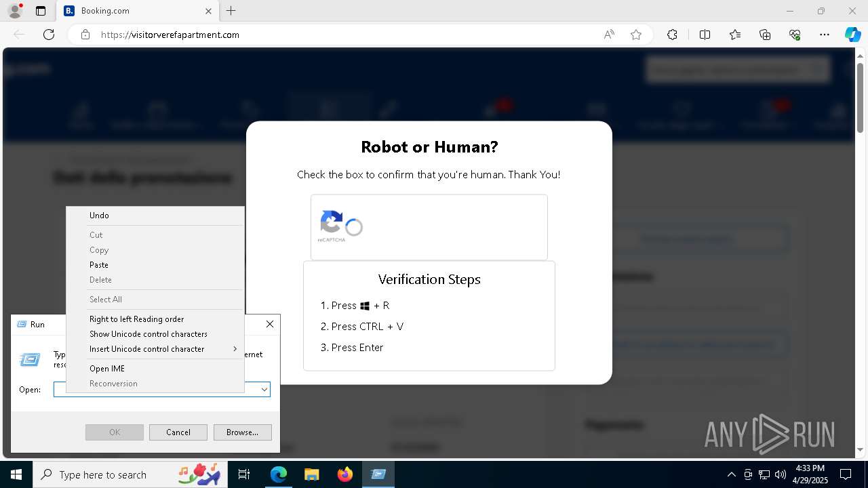The height and width of the screenshot is (488, 868).
Task: Open the Favorites list icon
Action: click(x=735, y=35)
